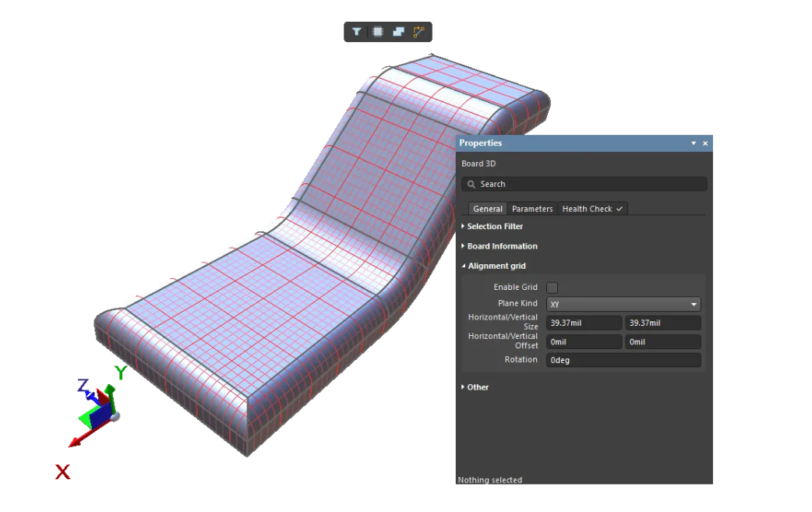Select the area select icon in the toolbar
Image resolution: width=812 pixels, height=512 pixels.
tap(397, 31)
